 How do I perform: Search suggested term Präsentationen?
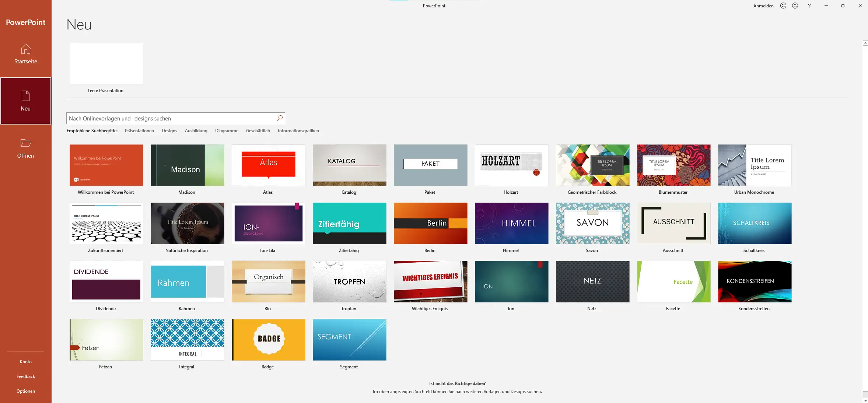(x=139, y=131)
